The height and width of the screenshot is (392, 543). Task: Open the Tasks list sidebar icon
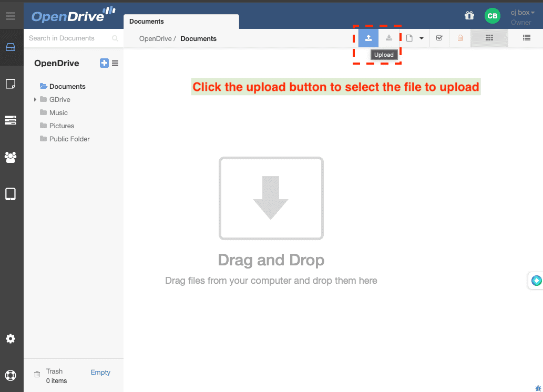tap(11, 120)
